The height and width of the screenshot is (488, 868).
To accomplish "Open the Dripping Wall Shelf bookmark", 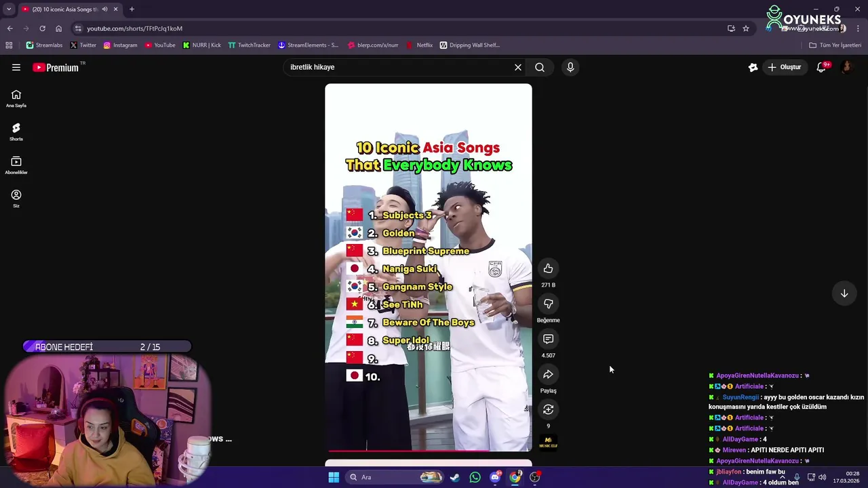I will pos(470,45).
